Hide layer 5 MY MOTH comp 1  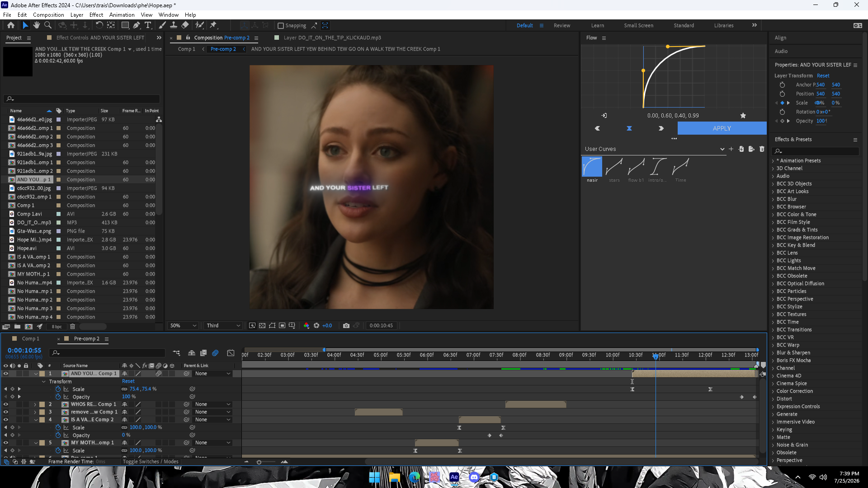pyautogui.click(x=6, y=443)
